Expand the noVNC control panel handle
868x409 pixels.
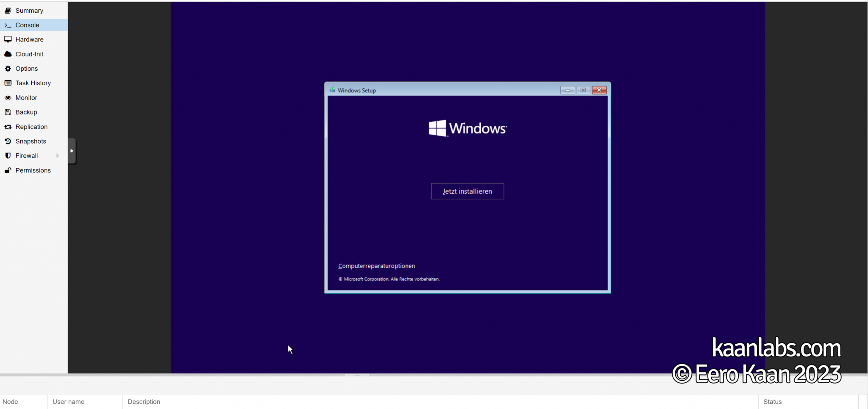pyautogui.click(x=72, y=151)
